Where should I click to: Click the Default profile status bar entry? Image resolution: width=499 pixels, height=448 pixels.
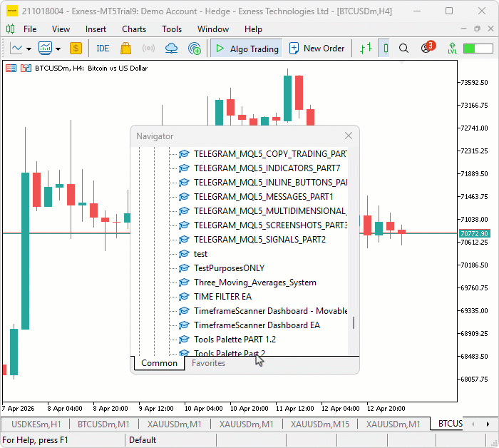[143, 440]
